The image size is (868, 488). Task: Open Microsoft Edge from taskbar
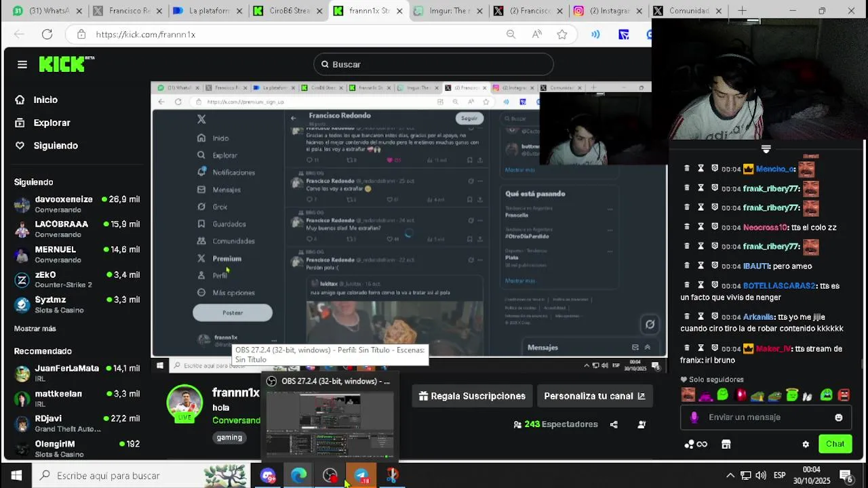pos(298,476)
